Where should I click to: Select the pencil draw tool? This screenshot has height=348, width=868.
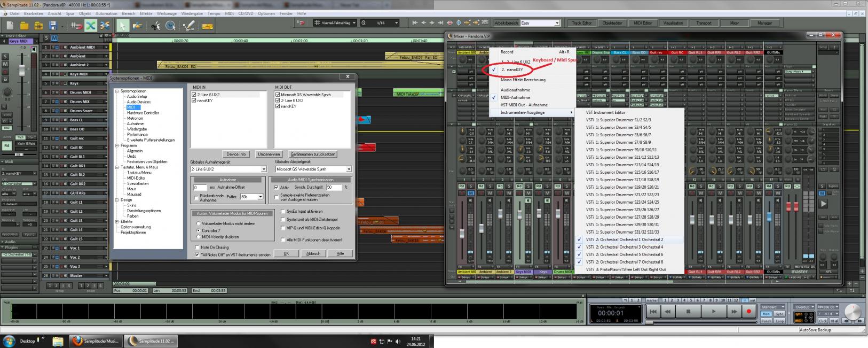click(188, 25)
